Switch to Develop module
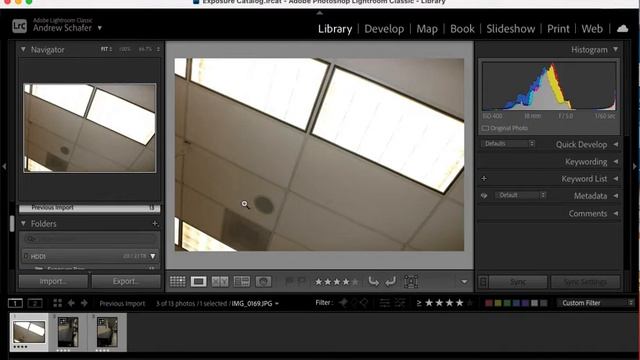The image size is (640, 360). click(384, 29)
